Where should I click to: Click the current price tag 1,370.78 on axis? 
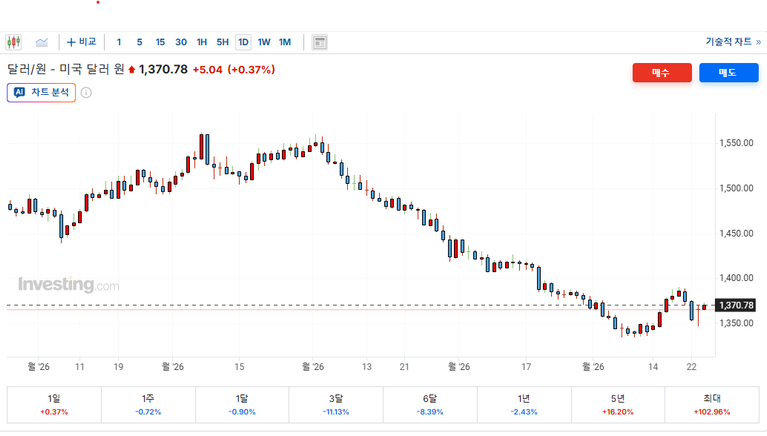(x=736, y=305)
